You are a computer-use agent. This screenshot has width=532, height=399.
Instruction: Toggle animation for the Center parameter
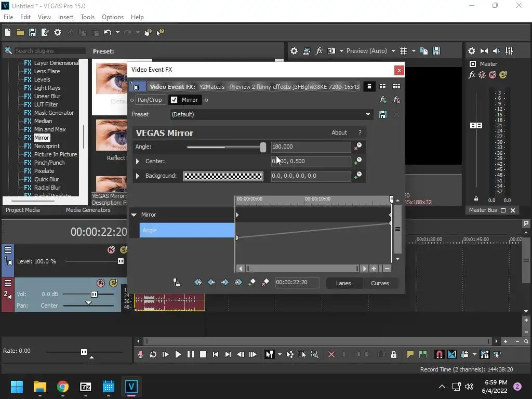[357, 161]
